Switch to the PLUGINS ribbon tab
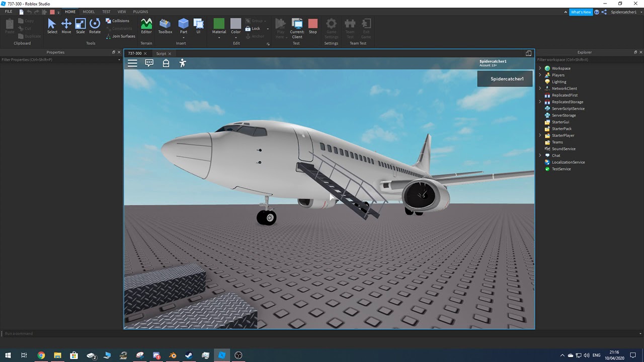The image size is (644, 362). (x=140, y=12)
